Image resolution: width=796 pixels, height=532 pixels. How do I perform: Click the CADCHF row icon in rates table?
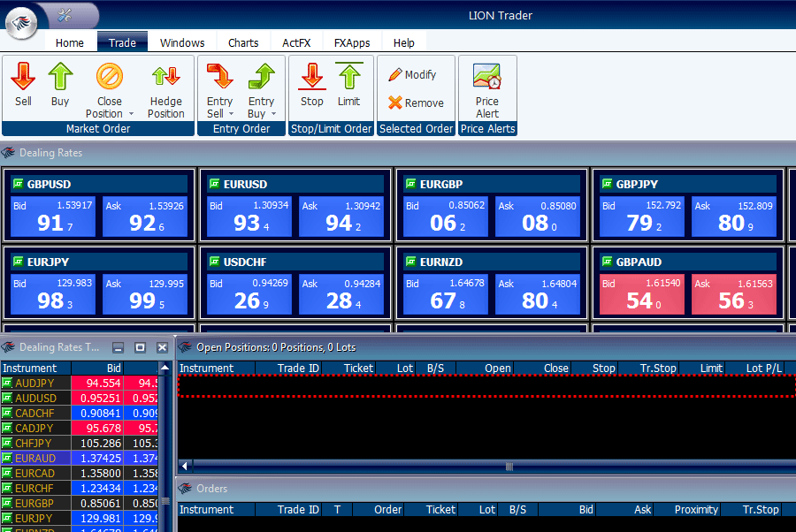point(6,413)
